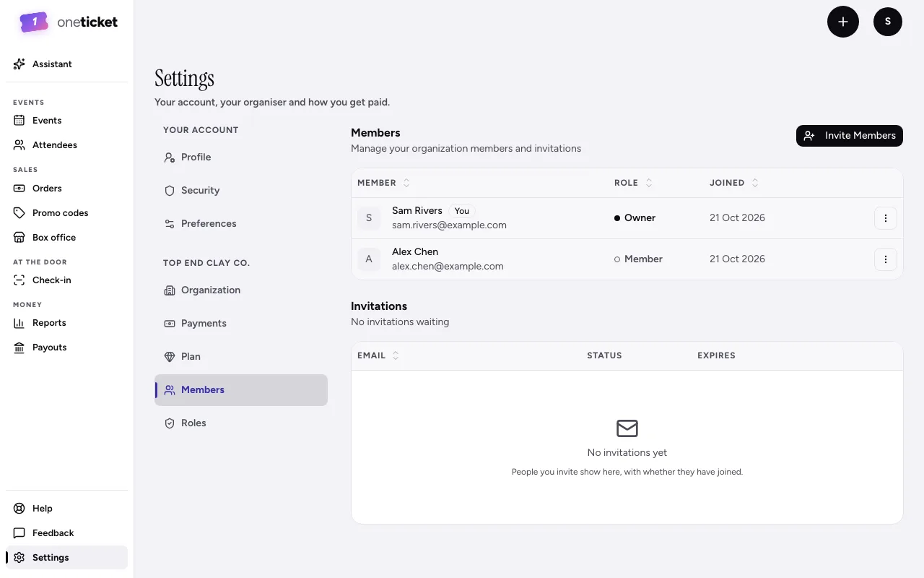924x578 pixels.
Task: Go to Preferences settings
Action: coord(241,224)
